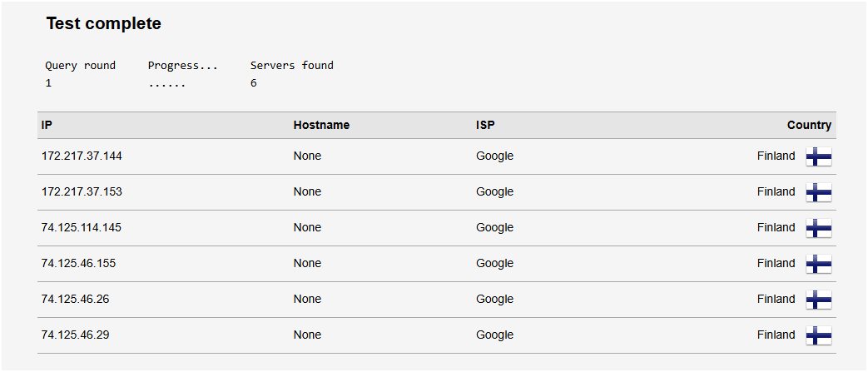
Task: Click the Finland flag for 74.125.46.155
Action: (819, 264)
